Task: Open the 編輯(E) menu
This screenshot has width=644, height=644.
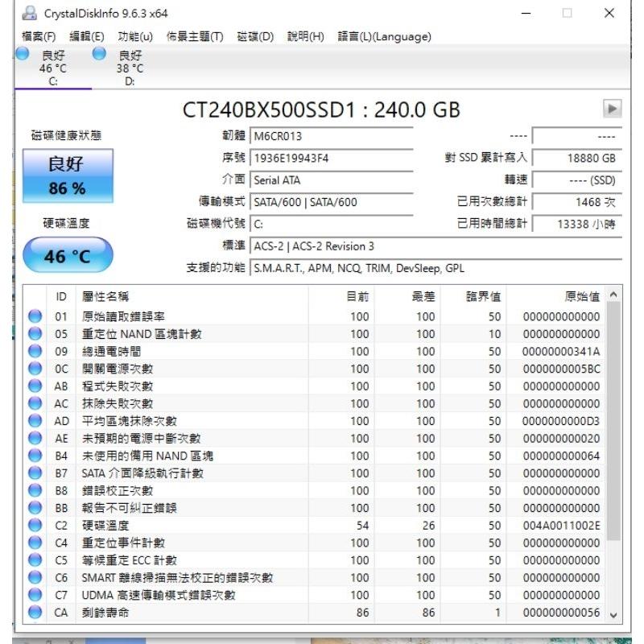Action: 87,36
